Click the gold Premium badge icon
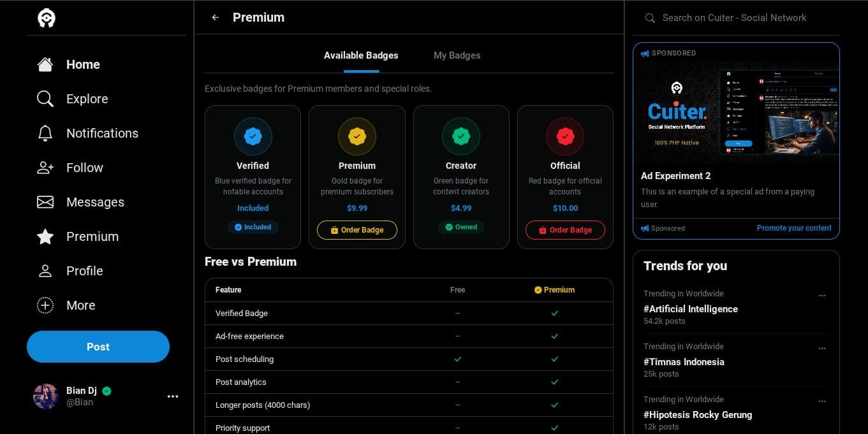This screenshot has width=868, height=434. [x=357, y=136]
